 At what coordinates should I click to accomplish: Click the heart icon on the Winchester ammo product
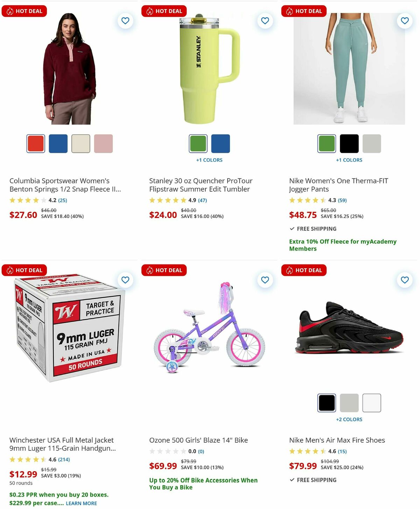point(125,280)
